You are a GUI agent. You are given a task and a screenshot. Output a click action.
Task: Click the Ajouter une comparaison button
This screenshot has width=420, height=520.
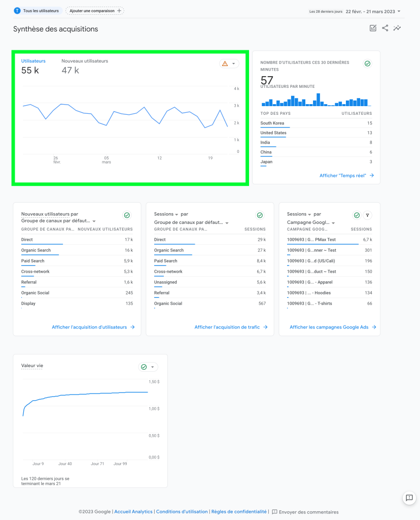coord(94,10)
